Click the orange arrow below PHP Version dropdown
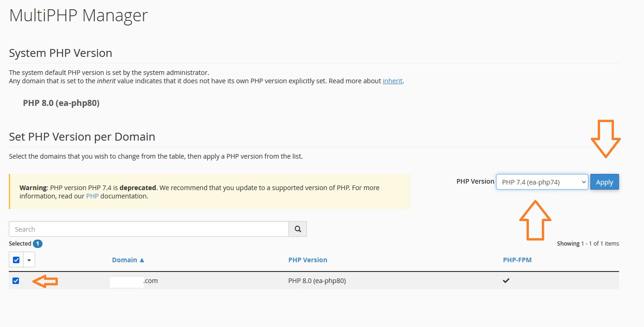Image resolution: width=644 pixels, height=327 pixels. (x=535, y=220)
